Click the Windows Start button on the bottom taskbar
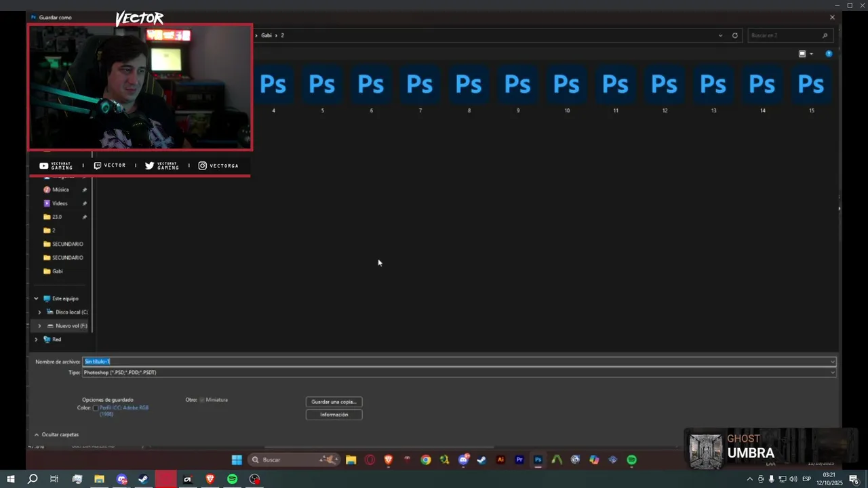 (10, 479)
